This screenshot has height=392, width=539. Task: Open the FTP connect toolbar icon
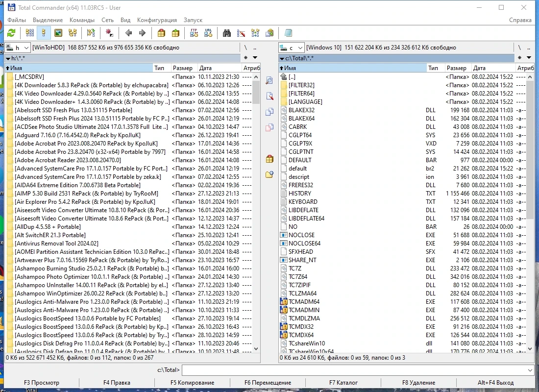click(194, 33)
